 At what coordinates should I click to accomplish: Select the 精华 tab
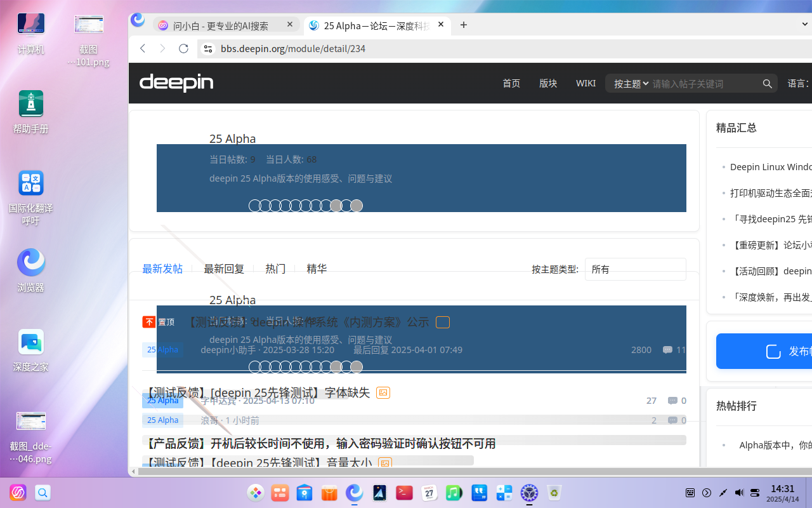[x=317, y=269]
